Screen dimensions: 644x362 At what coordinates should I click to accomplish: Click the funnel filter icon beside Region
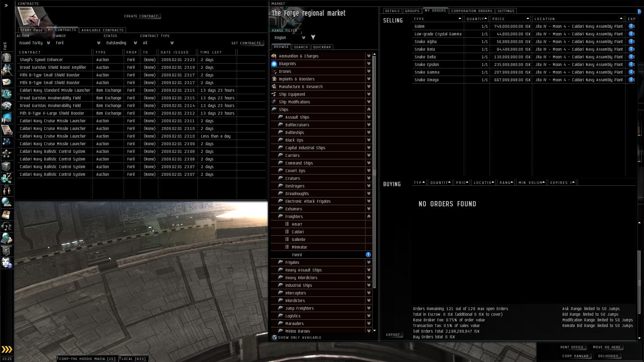[x=313, y=37]
